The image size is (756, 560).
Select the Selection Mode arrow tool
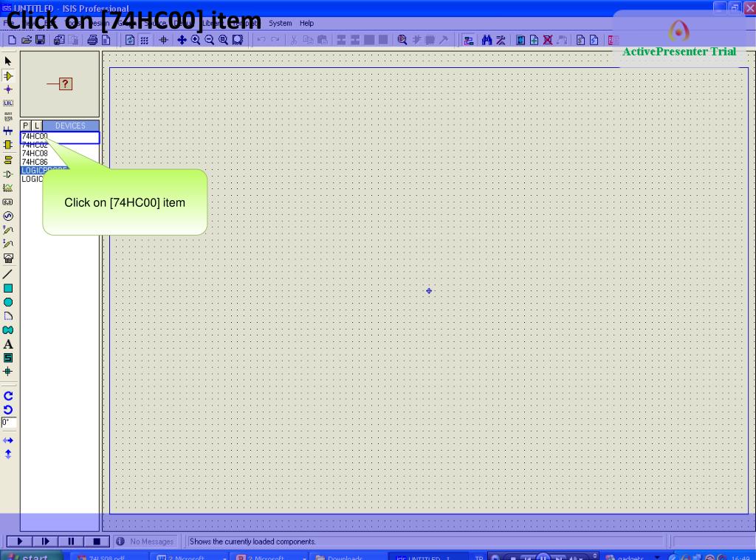[x=8, y=61]
